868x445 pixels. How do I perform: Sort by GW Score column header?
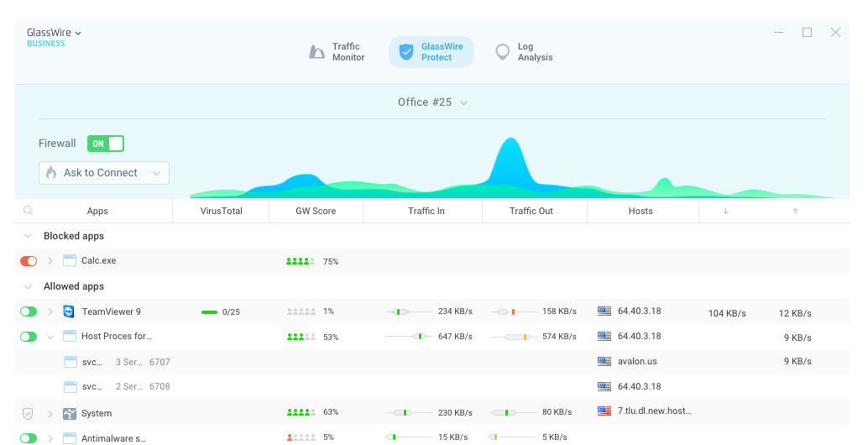(x=316, y=211)
